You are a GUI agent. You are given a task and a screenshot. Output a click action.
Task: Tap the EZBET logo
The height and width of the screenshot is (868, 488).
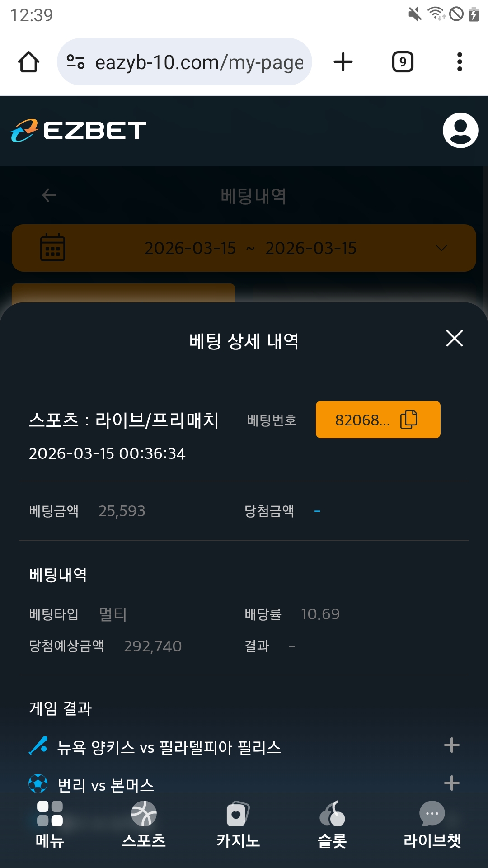[x=78, y=131]
